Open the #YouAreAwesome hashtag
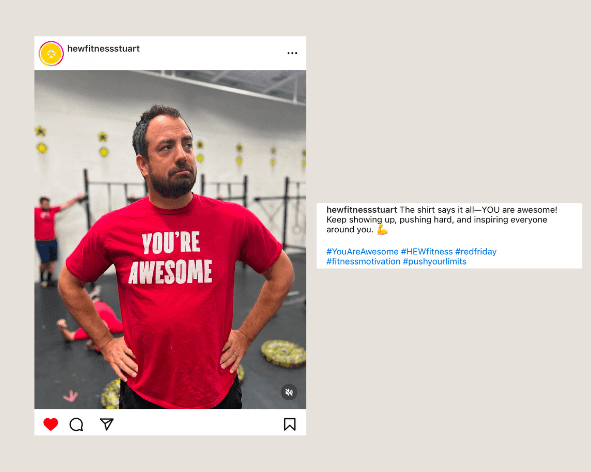Image resolution: width=591 pixels, height=472 pixels. pyautogui.click(x=362, y=251)
